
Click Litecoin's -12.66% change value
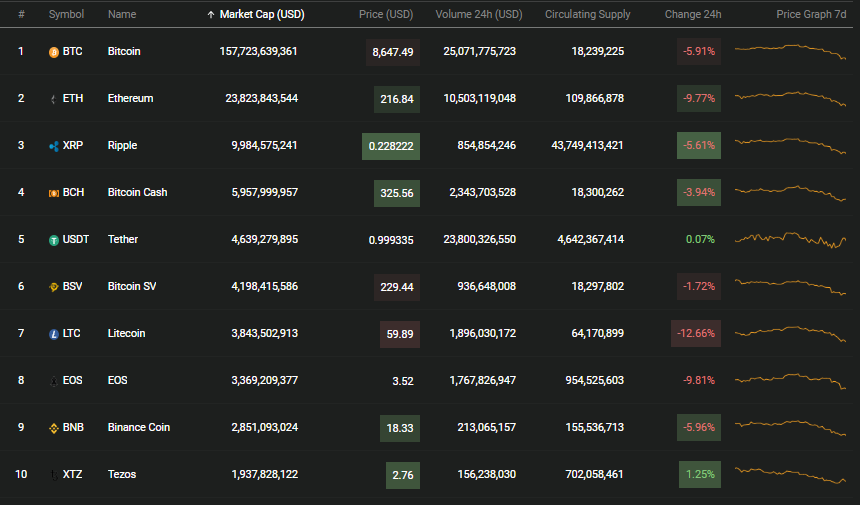(696, 333)
